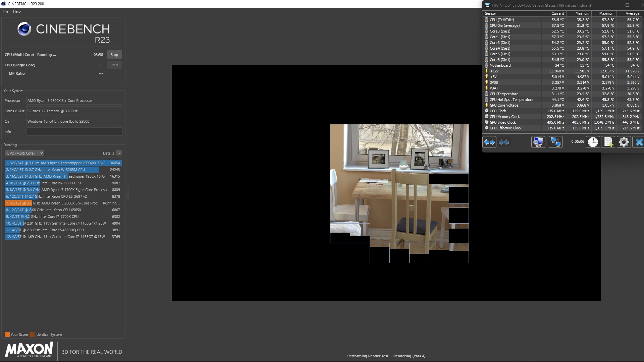Click the thermometer icon beside CPU Die (average)
This screenshot has width=644, height=362.
486,25
